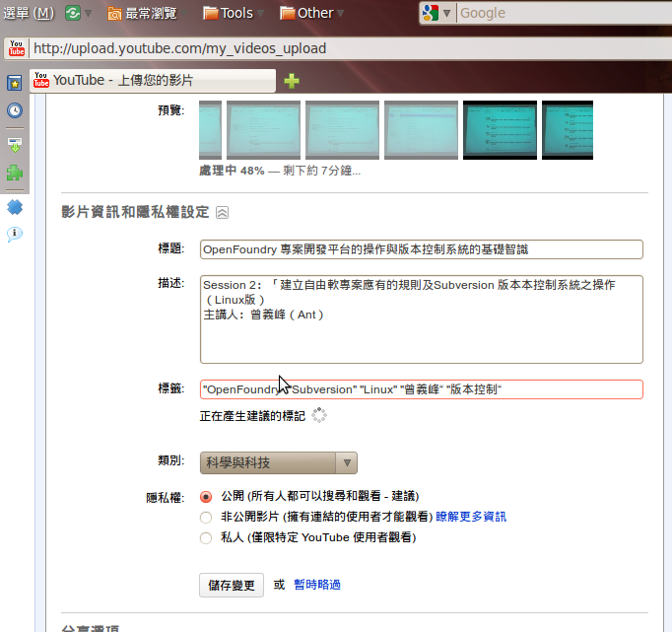Image resolution: width=672 pixels, height=632 pixels.
Task: Click the 處理中 48% status text
Action: click(280, 171)
